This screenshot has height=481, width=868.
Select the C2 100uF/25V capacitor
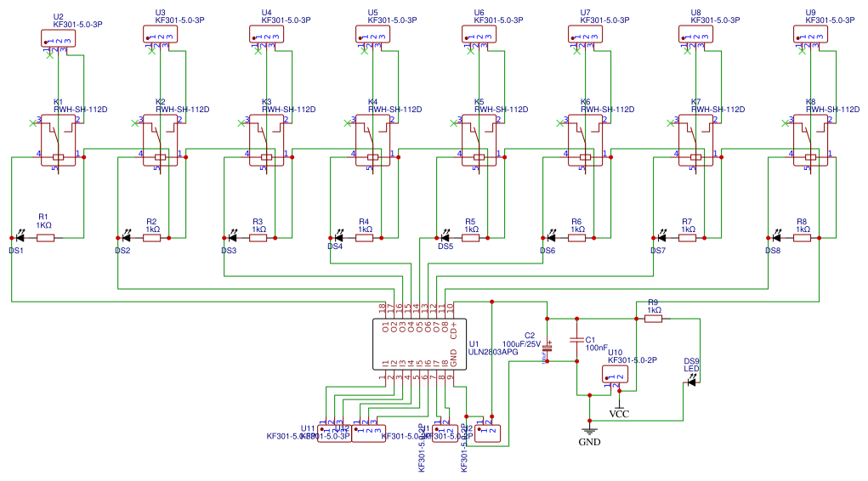click(547, 347)
